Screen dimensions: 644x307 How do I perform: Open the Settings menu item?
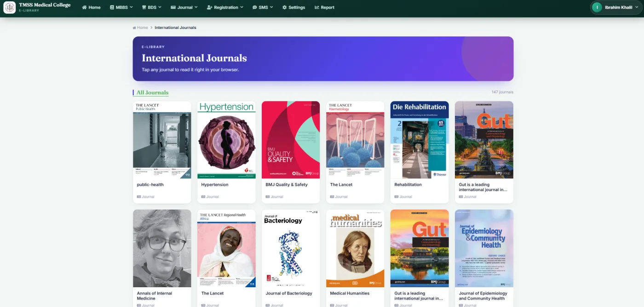(x=293, y=7)
